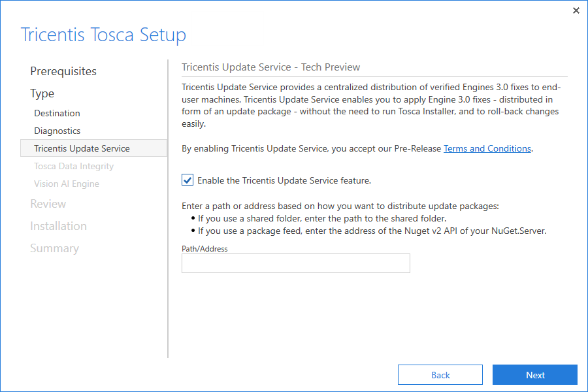Click Tosca Data Integrity sidebar item
This screenshot has height=392, width=588.
pyautogui.click(x=74, y=166)
